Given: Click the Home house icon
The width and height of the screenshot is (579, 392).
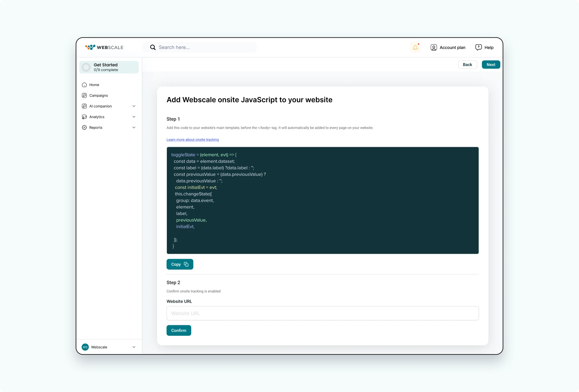Looking at the screenshot, I should (x=84, y=85).
